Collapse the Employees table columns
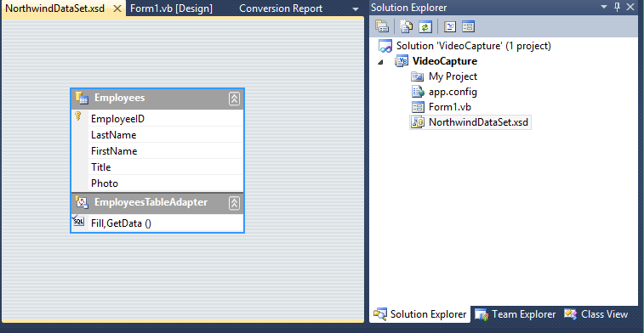 point(234,99)
